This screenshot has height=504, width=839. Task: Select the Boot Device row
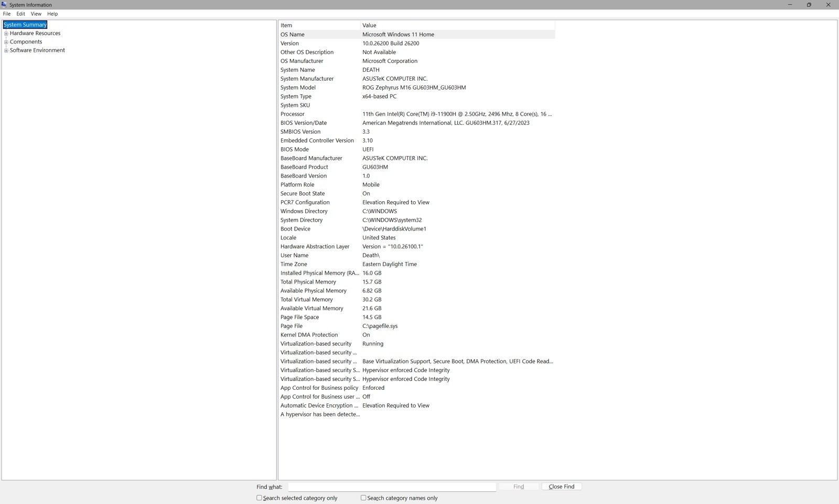[x=416, y=229]
